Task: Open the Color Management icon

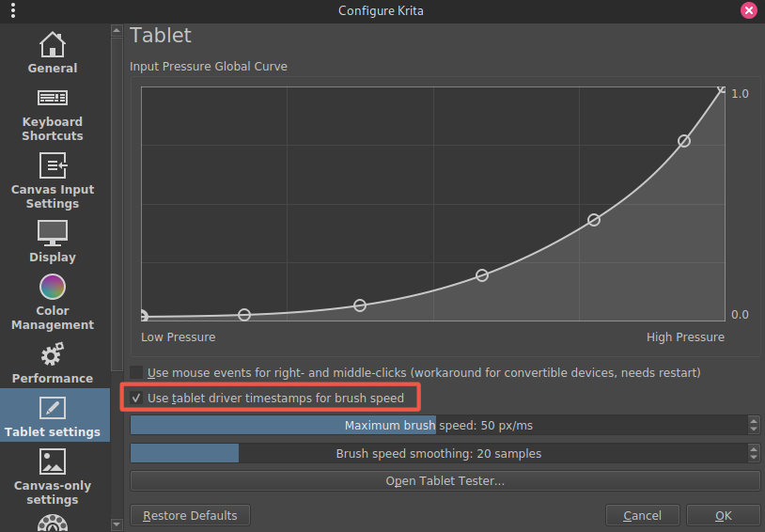Action: click(53, 286)
